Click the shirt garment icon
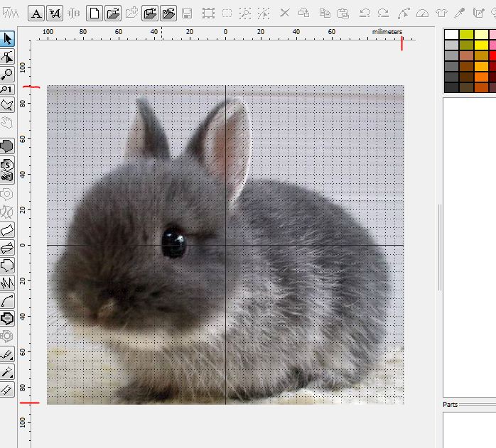The image size is (496, 448). pos(441,13)
